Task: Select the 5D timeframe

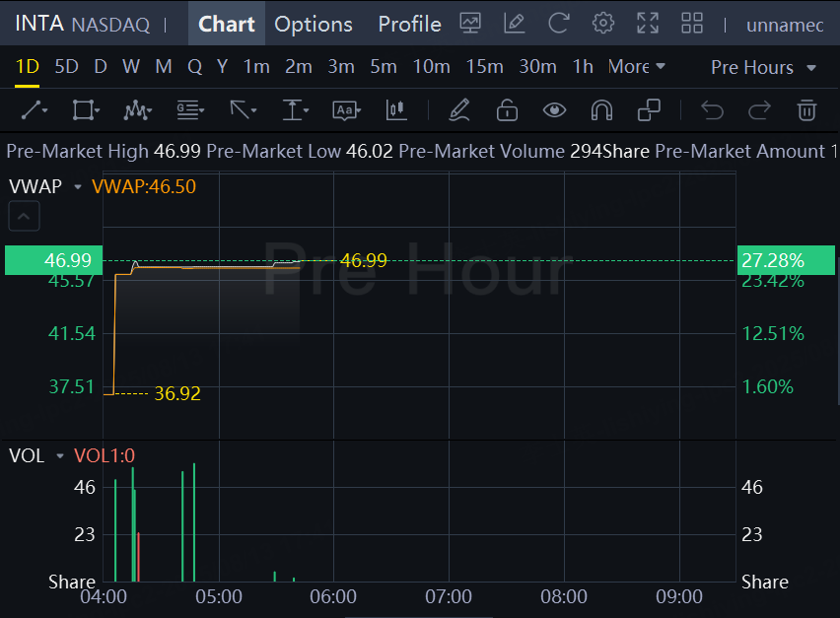Action: 66,67
